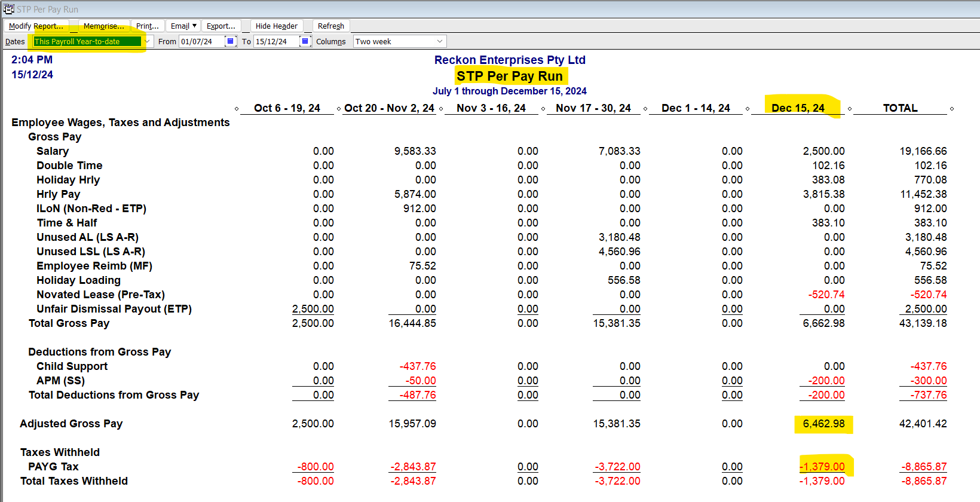Select the Nov 17 - 30, 24 column header
980x502 pixels.
click(593, 108)
